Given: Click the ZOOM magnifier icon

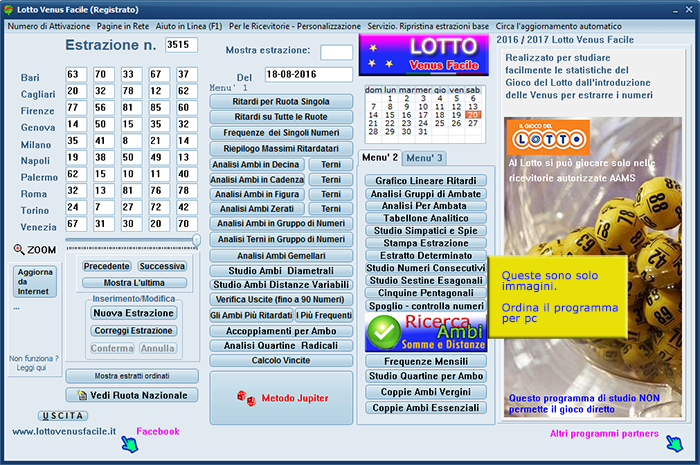Looking at the screenshot, I should point(19,249).
